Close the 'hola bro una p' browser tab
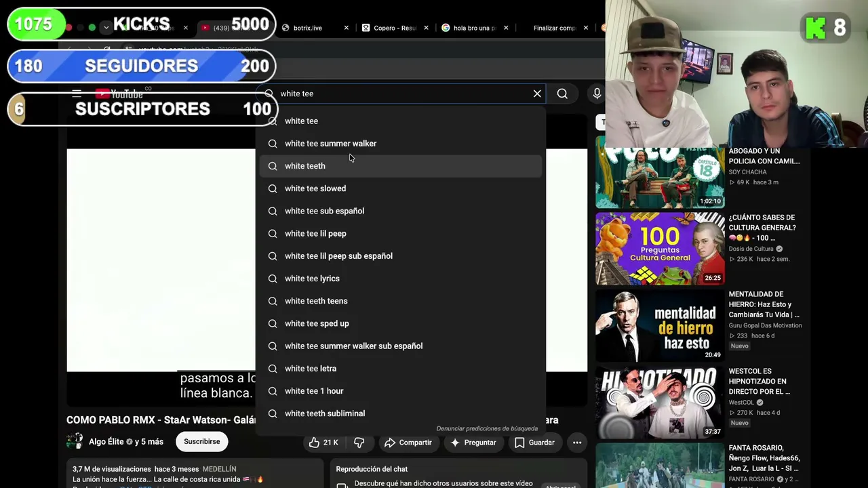Image resolution: width=868 pixels, height=488 pixels. (506, 28)
